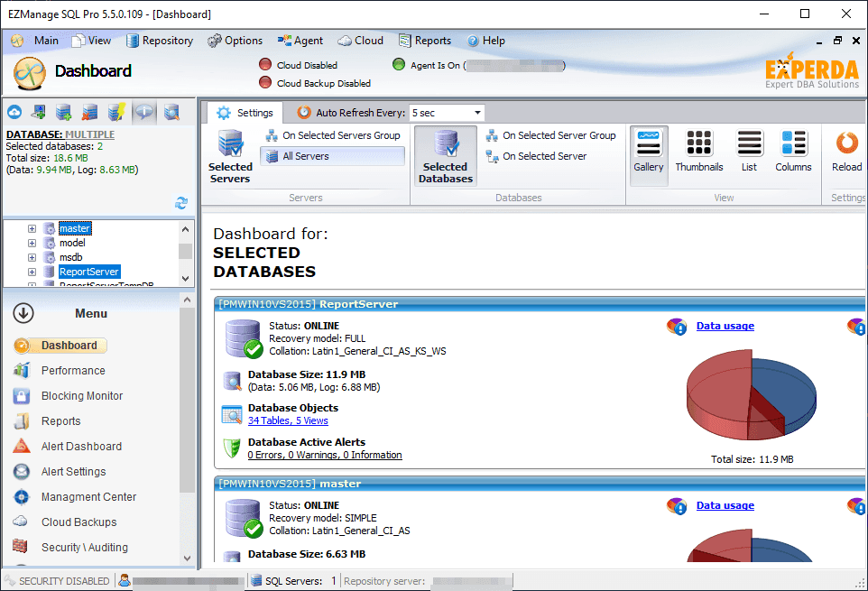
Task: Click the tree scroll-up arrow
Action: click(x=186, y=229)
